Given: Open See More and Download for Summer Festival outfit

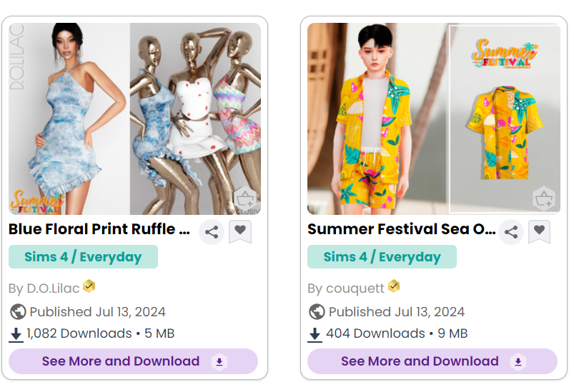Looking at the screenshot, I should click(x=432, y=361).
